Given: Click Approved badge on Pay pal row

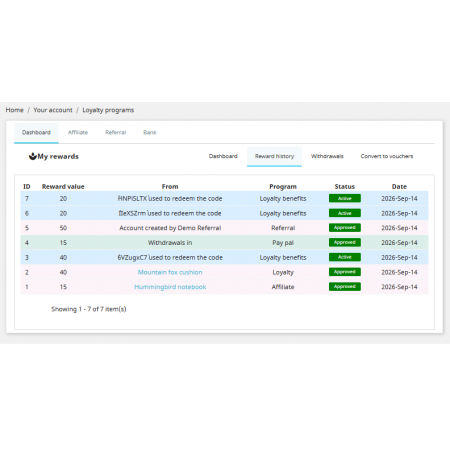Looking at the screenshot, I should [x=345, y=242].
